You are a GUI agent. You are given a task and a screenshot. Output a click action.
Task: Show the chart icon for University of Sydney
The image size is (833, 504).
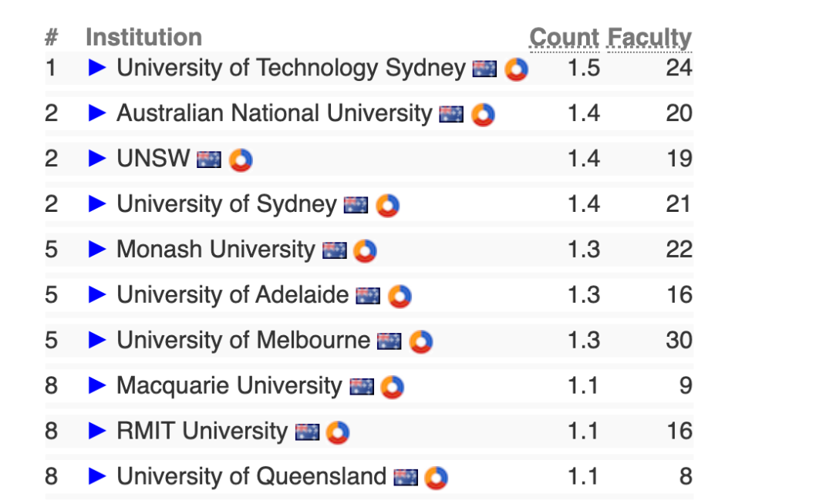[x=387, y=206]
